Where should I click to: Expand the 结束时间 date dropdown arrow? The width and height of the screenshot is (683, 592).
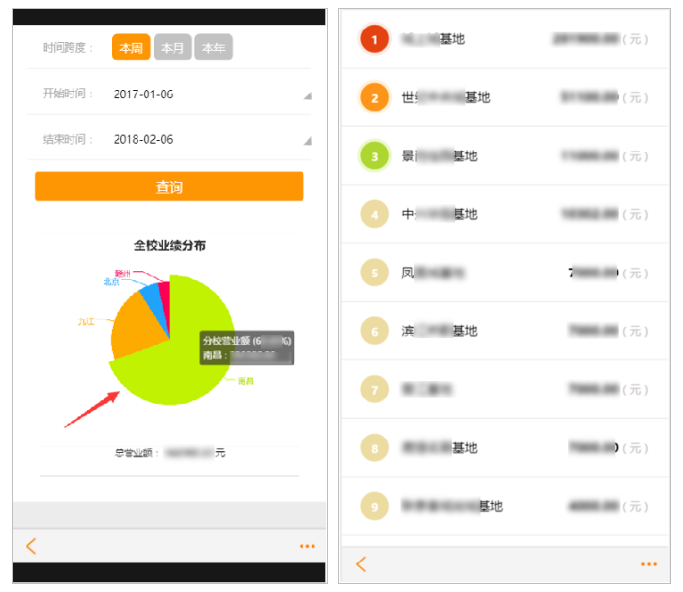pos(307,141)
